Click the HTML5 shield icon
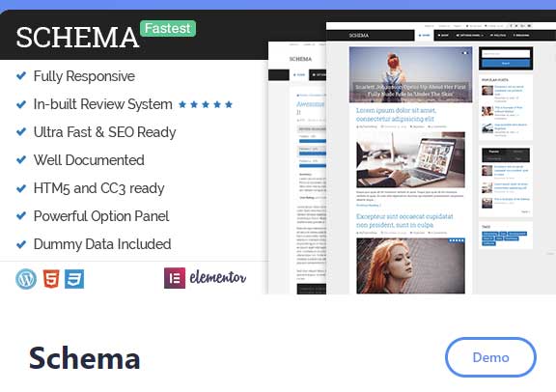556x392 pixels. [51, 279]
